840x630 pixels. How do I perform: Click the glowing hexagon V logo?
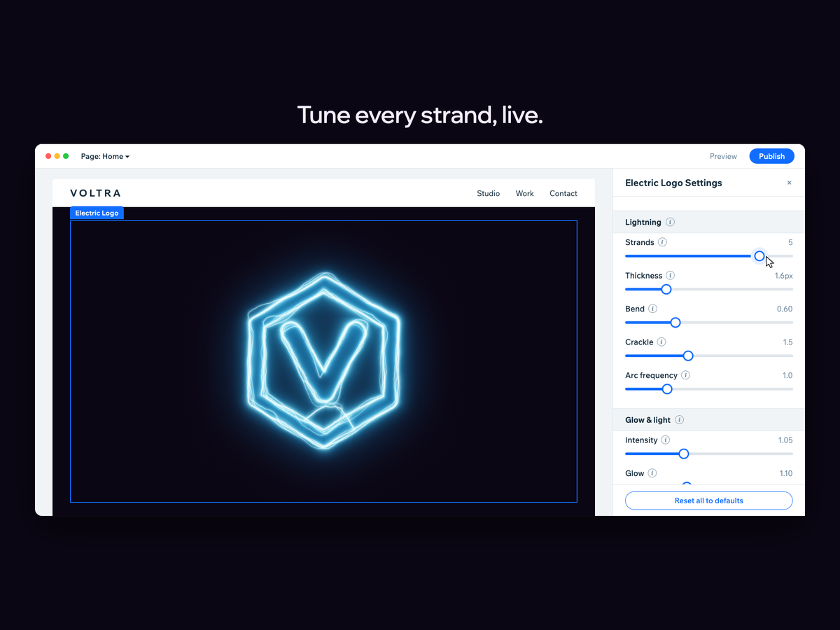click(323, 361)
